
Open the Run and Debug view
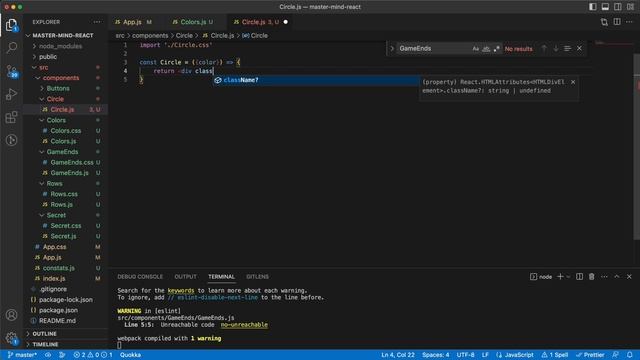(11, 94)
